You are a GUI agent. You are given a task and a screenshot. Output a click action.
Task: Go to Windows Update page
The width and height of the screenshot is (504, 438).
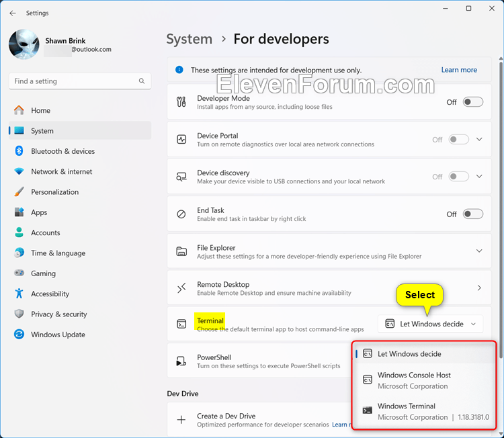click(80, 334)
